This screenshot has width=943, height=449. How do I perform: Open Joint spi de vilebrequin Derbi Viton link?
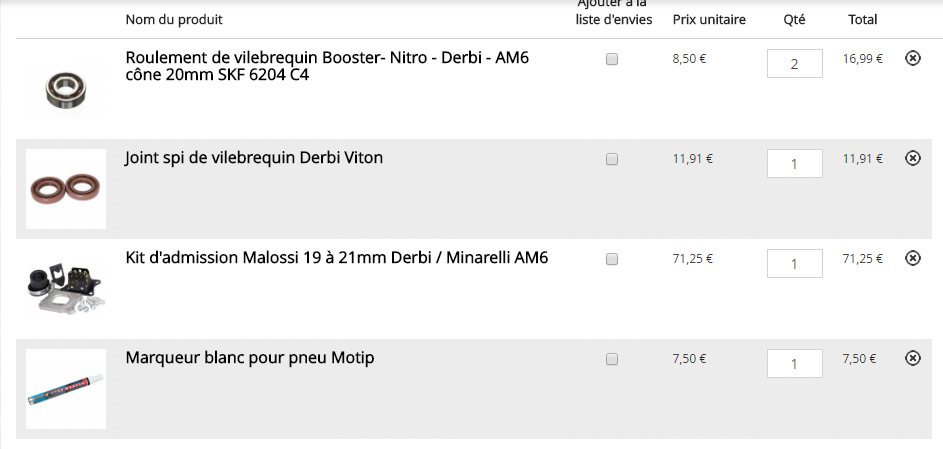coord(254,157)
